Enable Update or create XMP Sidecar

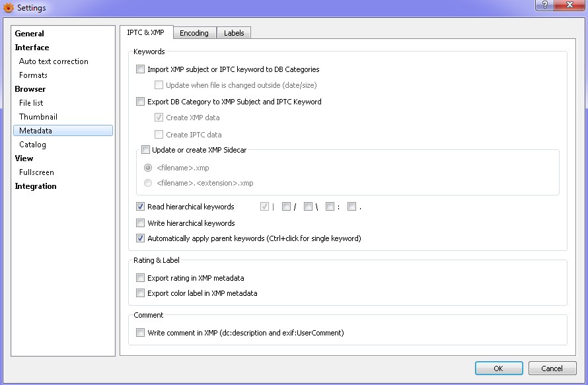[145, 150]
